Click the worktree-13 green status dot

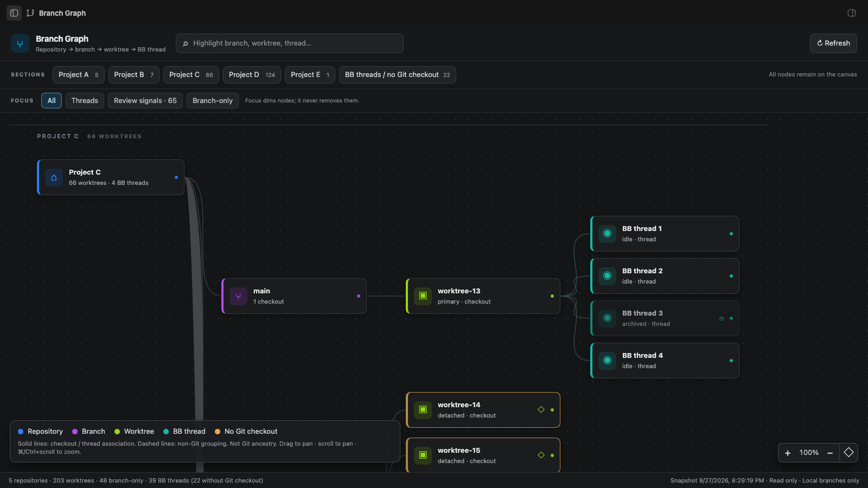[552, 296]
